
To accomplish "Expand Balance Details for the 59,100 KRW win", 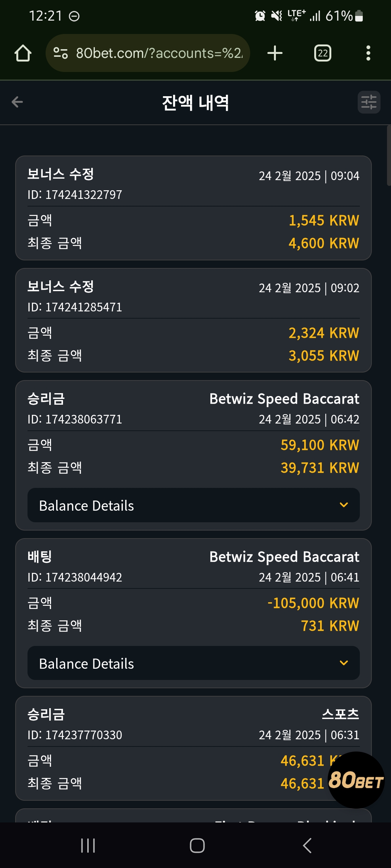I will [x=194, y=505].
